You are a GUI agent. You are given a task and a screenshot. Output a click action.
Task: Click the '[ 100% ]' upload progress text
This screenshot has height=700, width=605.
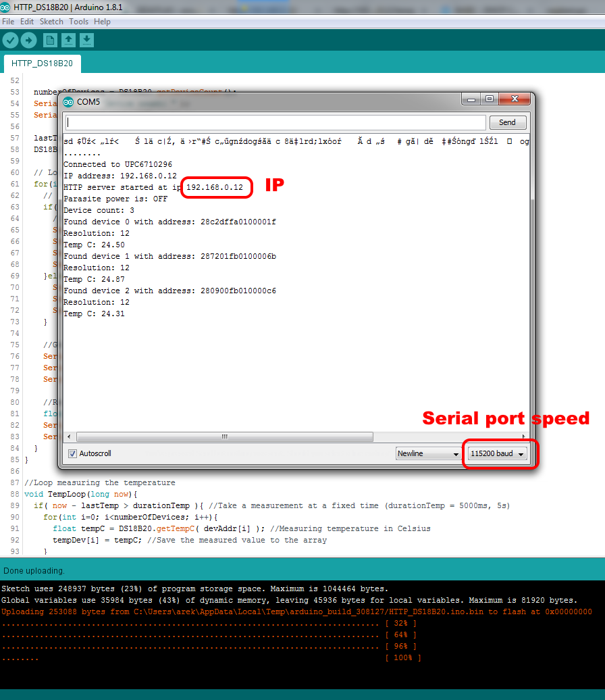point(403,657)
